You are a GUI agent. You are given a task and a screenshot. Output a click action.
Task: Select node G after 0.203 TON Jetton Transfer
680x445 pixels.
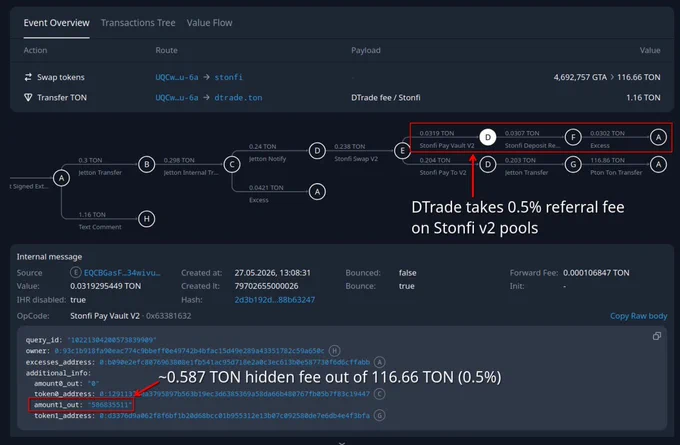(x=573, y=164)
